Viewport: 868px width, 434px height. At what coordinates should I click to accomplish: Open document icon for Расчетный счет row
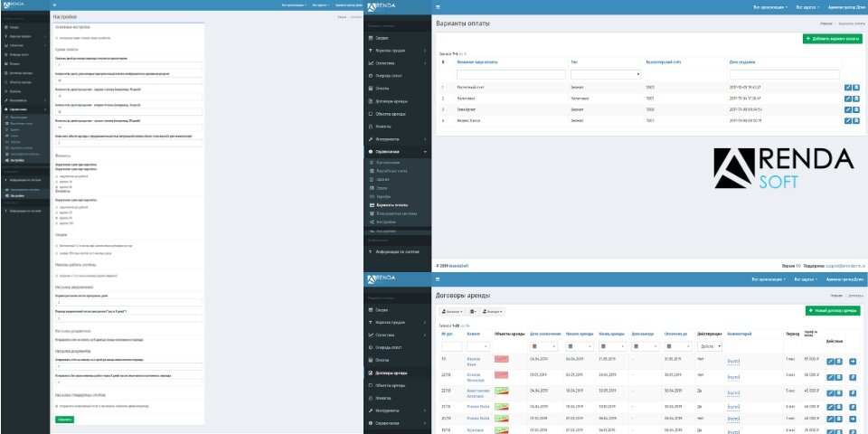point(856,88)
